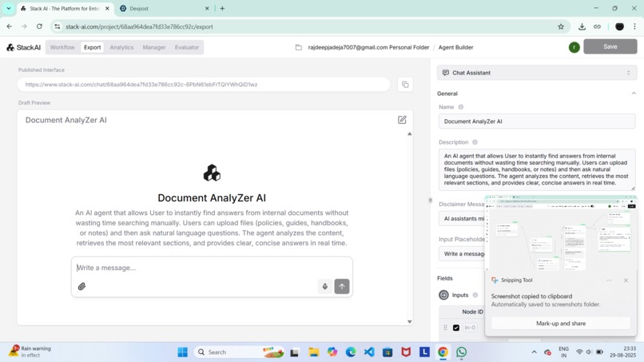Open the folder icon beside Personal Folder
The image size is (644, 362).
click(299, 47)
